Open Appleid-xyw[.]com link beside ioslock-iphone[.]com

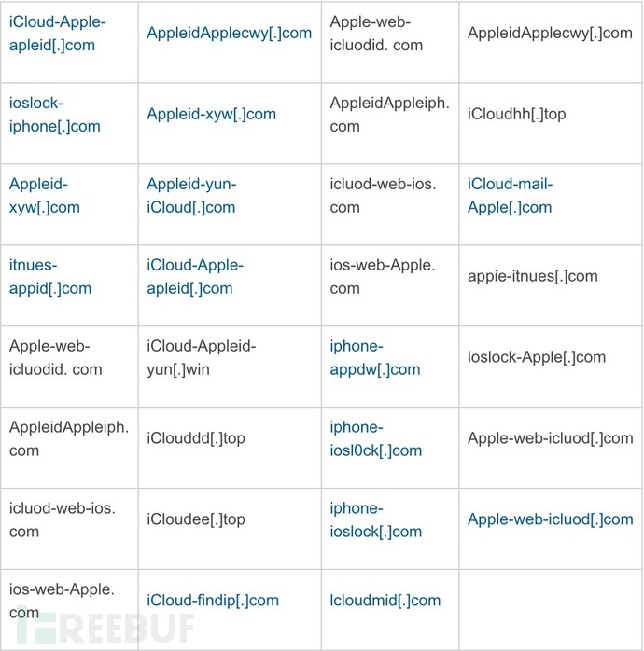211,114
